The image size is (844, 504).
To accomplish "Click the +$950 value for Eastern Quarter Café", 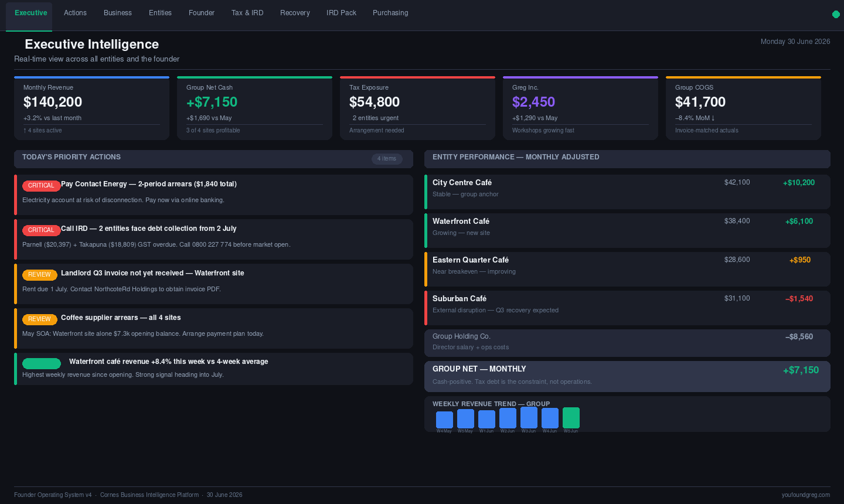I will (800, 260).
